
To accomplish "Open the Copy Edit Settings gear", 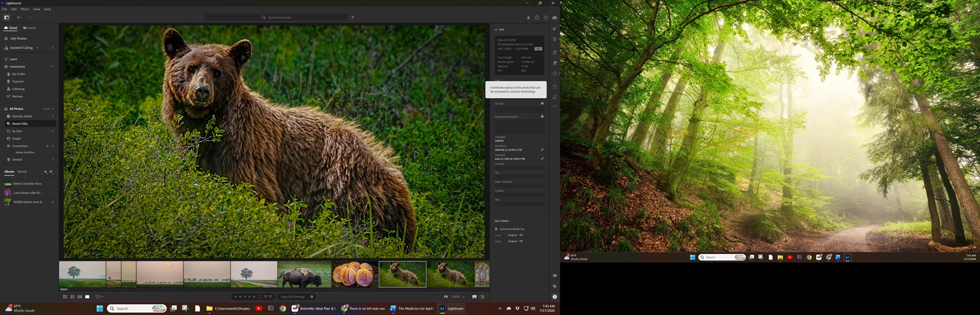I will click(312, 297).
